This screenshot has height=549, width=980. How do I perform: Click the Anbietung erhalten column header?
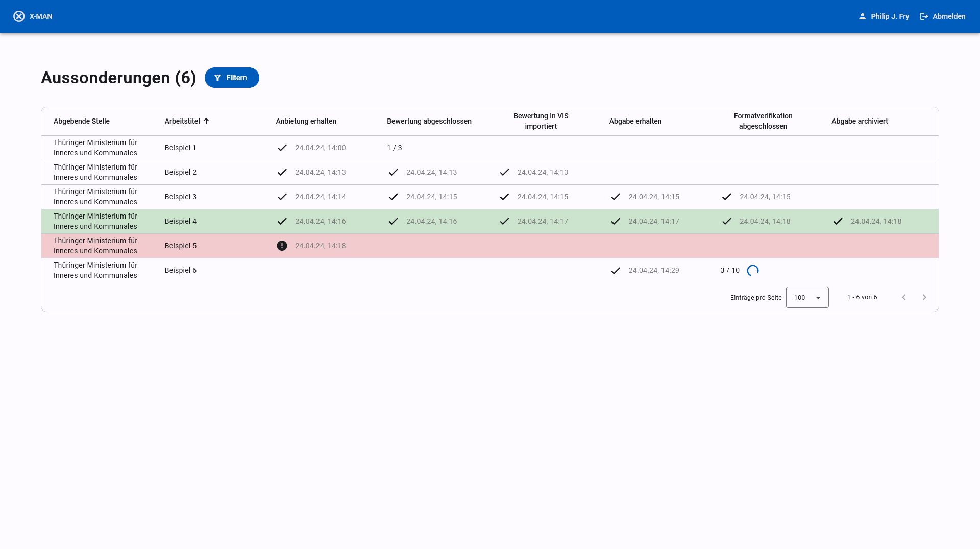pos(306,121)
